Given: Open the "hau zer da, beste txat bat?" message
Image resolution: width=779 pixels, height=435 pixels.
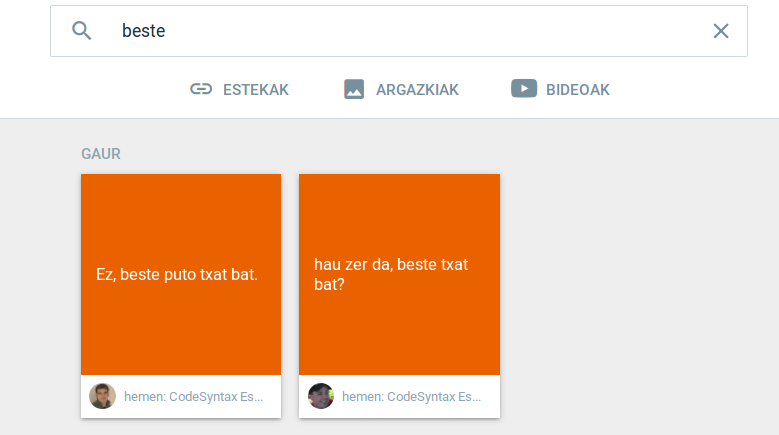Looking at the screenshot, I should pos(391,275).
